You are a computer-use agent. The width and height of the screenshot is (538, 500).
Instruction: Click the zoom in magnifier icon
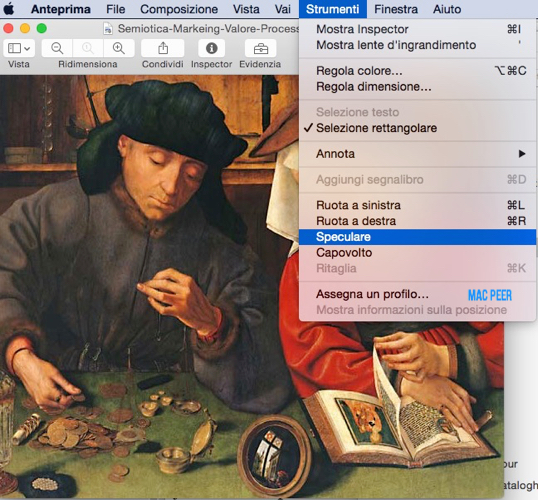118,48
